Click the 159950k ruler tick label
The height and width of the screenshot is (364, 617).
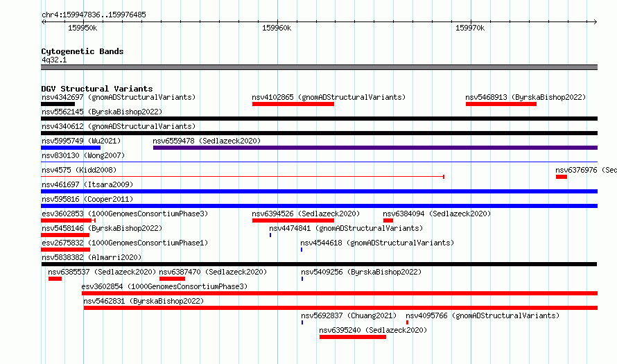(82, 28)
